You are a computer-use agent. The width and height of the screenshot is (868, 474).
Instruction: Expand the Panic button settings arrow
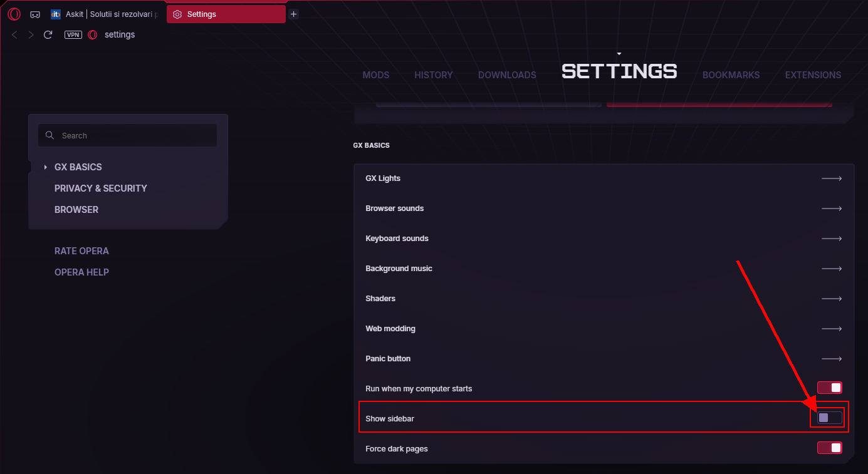pos(832,359)
